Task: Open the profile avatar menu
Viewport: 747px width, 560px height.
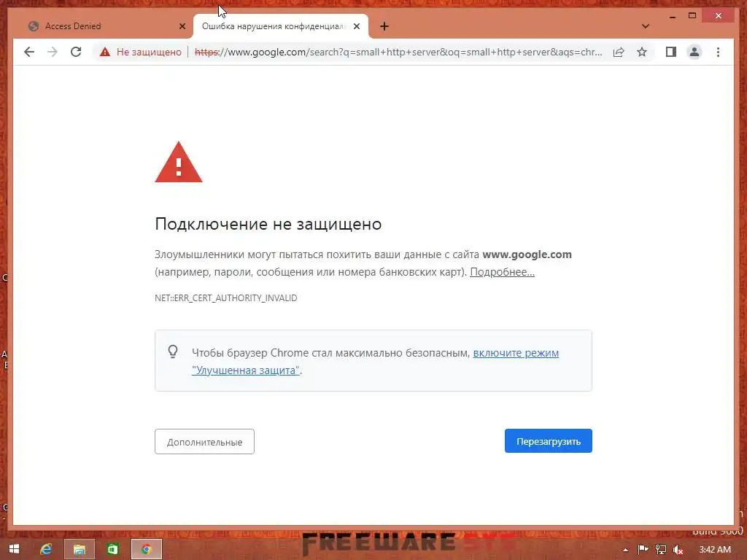Action: click(x=694, y=52)
